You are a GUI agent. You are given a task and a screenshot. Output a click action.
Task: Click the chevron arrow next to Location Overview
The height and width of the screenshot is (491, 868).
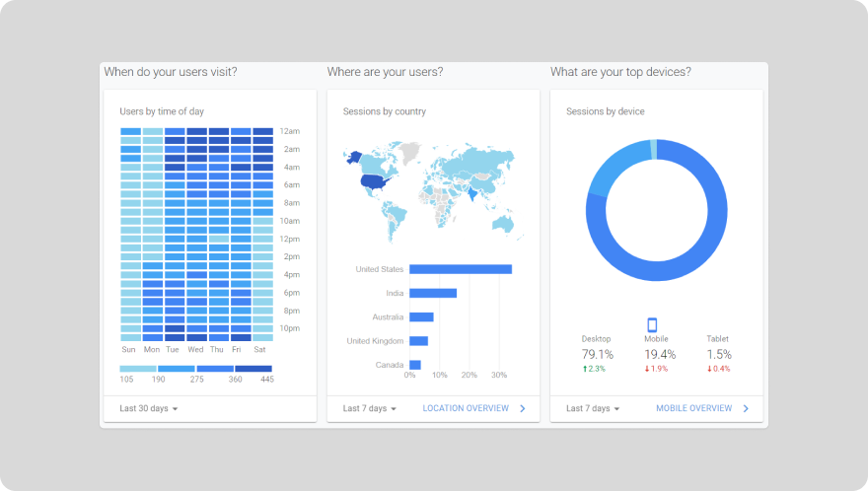tap(523, 408)
